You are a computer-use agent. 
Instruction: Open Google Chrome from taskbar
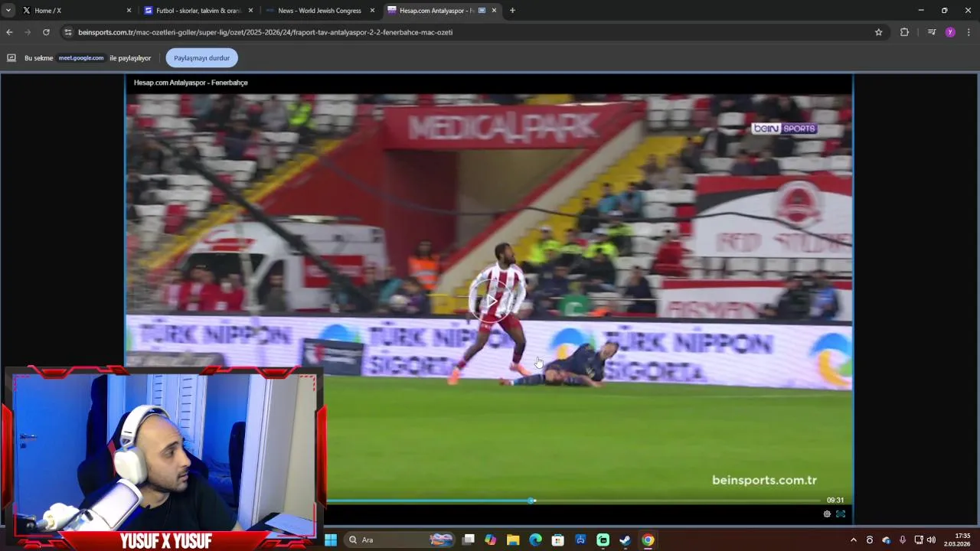pyautogui.click(x=648, y=540)
